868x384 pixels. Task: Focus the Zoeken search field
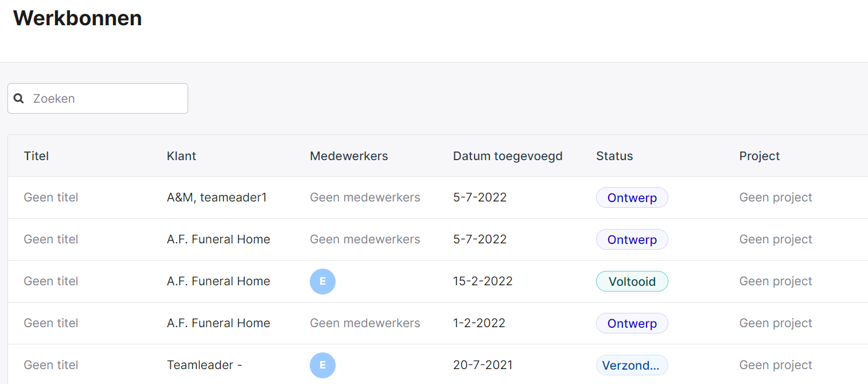pyautogui.click(x=98, y=99)
